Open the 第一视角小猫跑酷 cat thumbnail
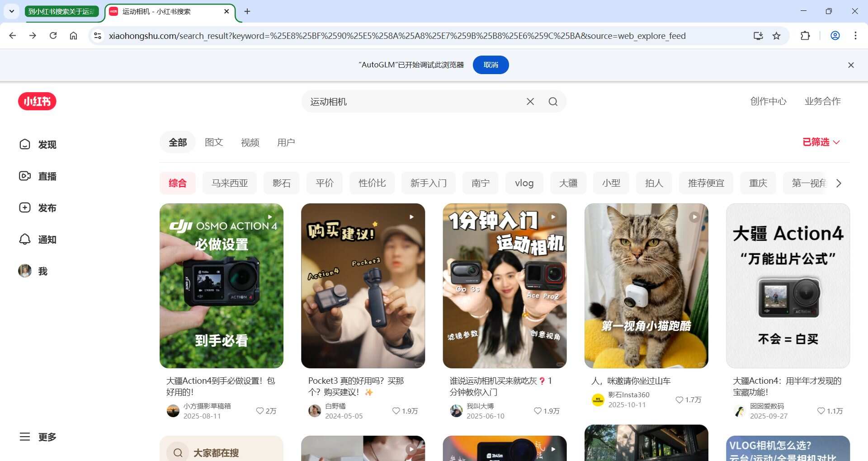 click(x=646, y=286)
